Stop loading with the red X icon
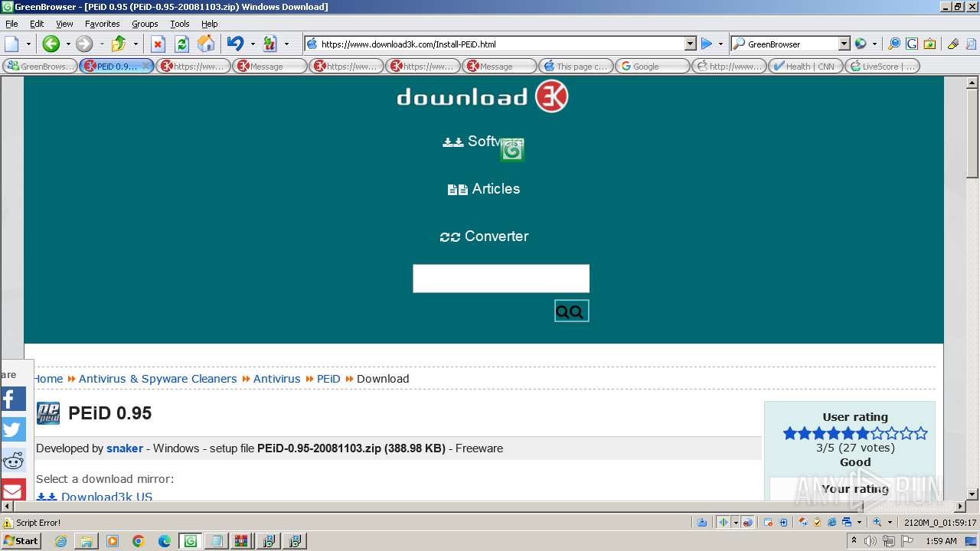 tap(158, 44)
